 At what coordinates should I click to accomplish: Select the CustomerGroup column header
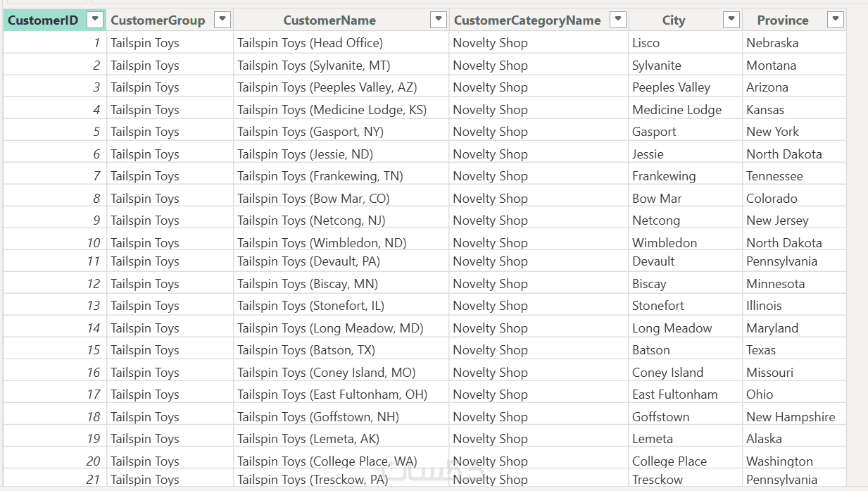[158, 20]
